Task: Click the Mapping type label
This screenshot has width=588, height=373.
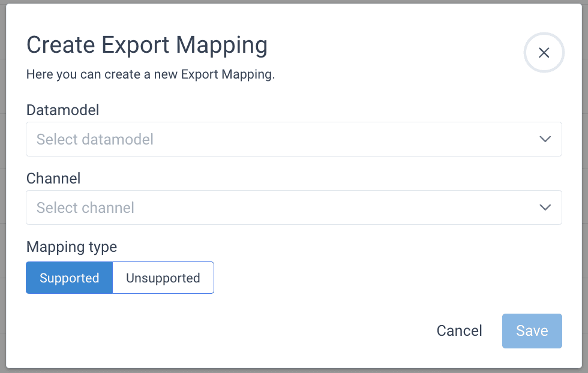Action: coord(71,246)
